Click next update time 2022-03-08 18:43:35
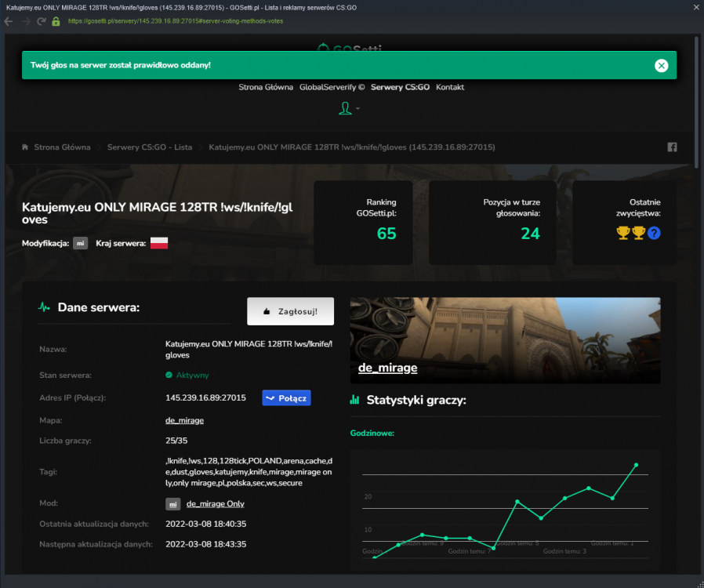Screen dimensions: 704x588 click(205, 544)
